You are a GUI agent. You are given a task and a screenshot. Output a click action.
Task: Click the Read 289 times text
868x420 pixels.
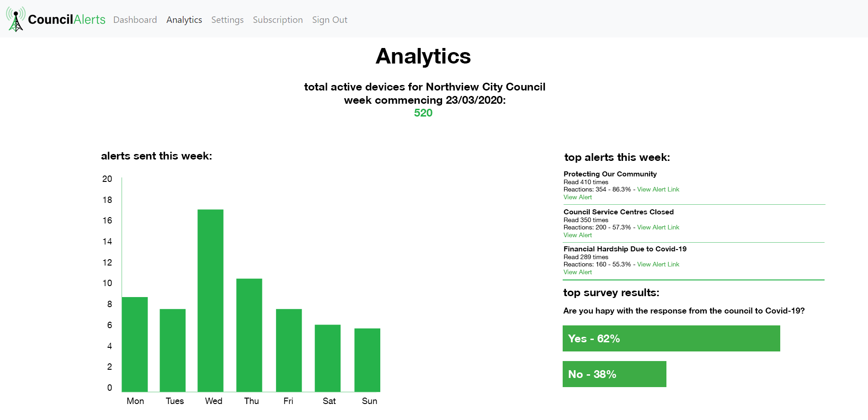pos(586,257)
